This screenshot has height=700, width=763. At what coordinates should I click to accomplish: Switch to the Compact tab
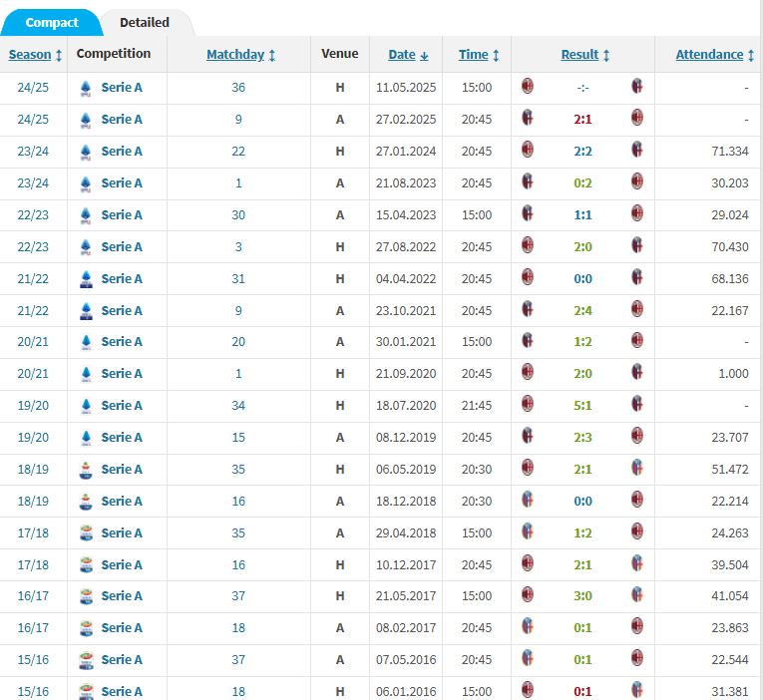[52, 22]
